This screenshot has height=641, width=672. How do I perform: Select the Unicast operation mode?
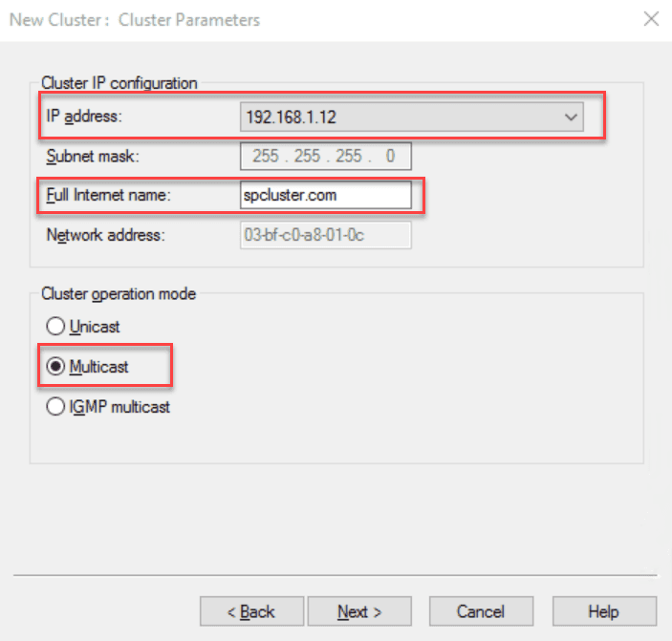(54, 327)
